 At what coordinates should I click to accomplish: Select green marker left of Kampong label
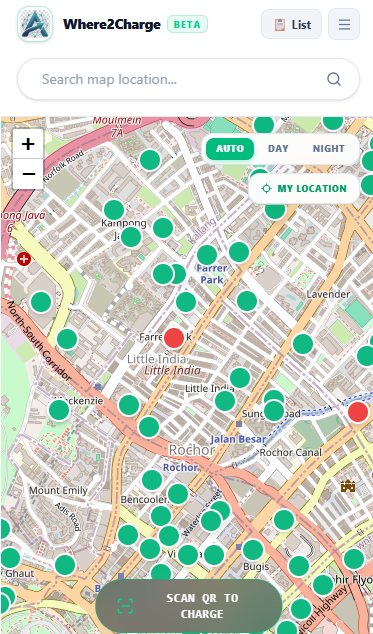pos(114,210)
